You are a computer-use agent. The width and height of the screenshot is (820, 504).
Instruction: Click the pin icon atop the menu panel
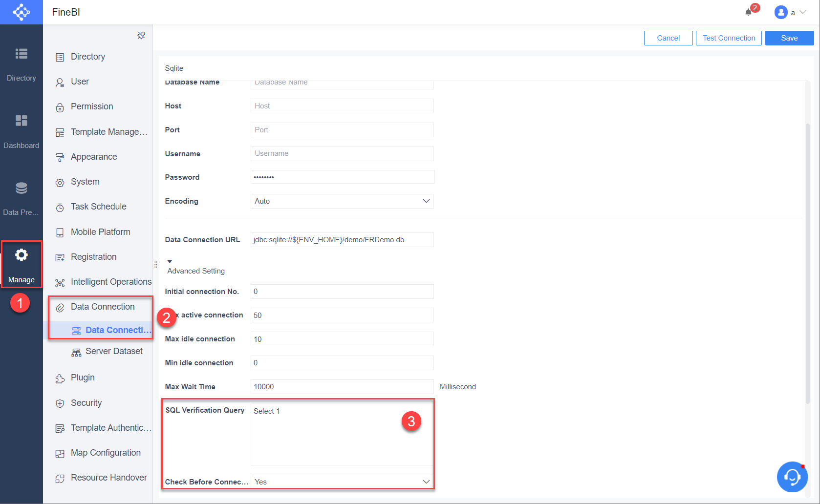[x=141, y=35]
